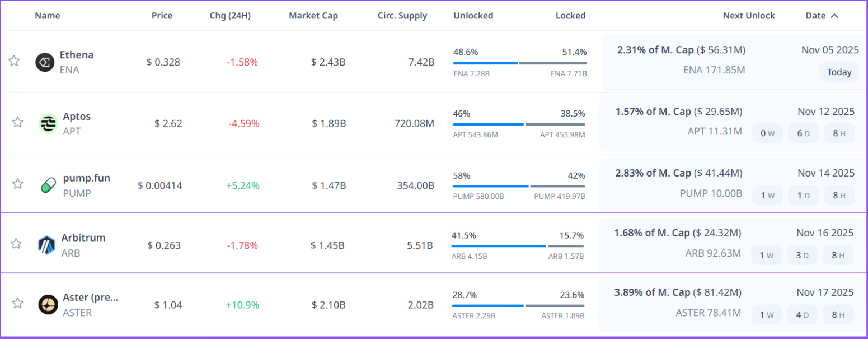
Task: Click the Arbitrum token logo
Action: tap(46, 245)
